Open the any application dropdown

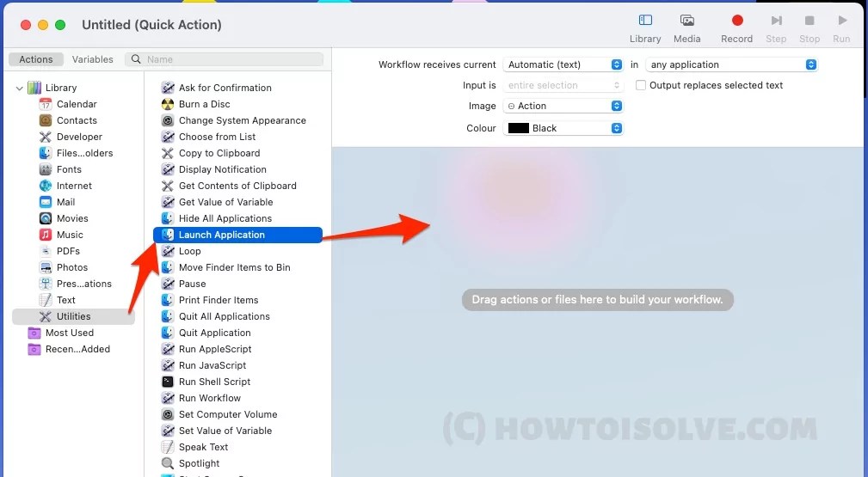pos(731,64)
